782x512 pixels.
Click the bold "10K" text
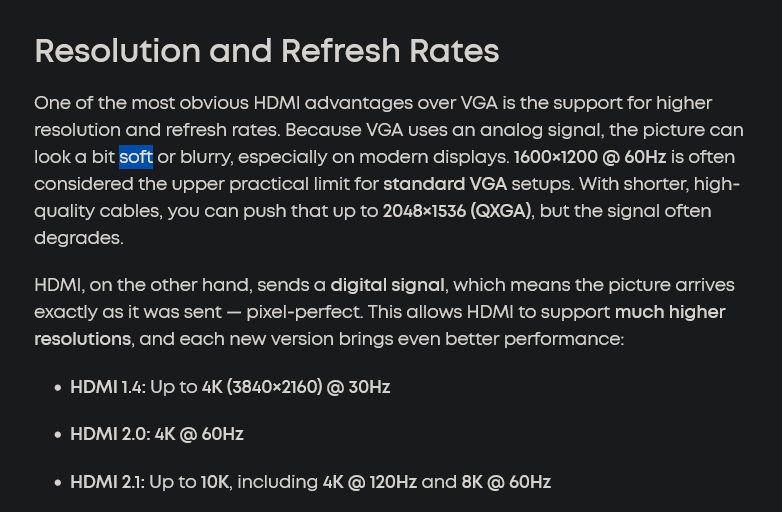(215, 482)
